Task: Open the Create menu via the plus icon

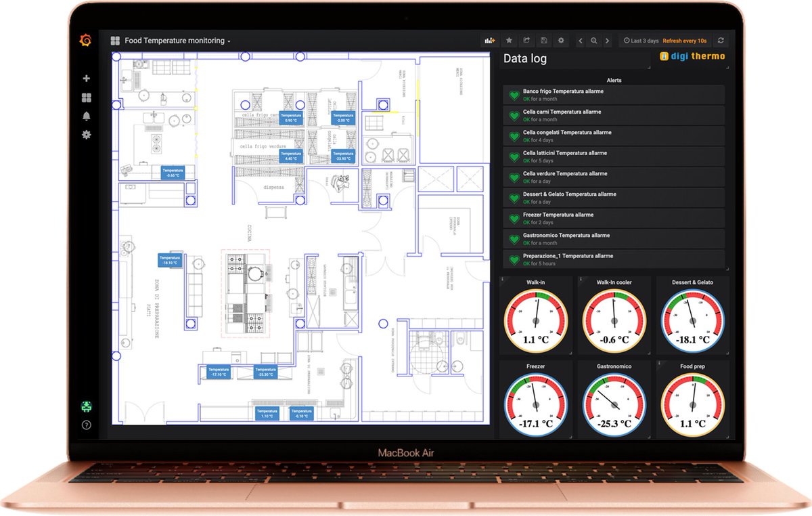Action: click(x=85, y=78)
